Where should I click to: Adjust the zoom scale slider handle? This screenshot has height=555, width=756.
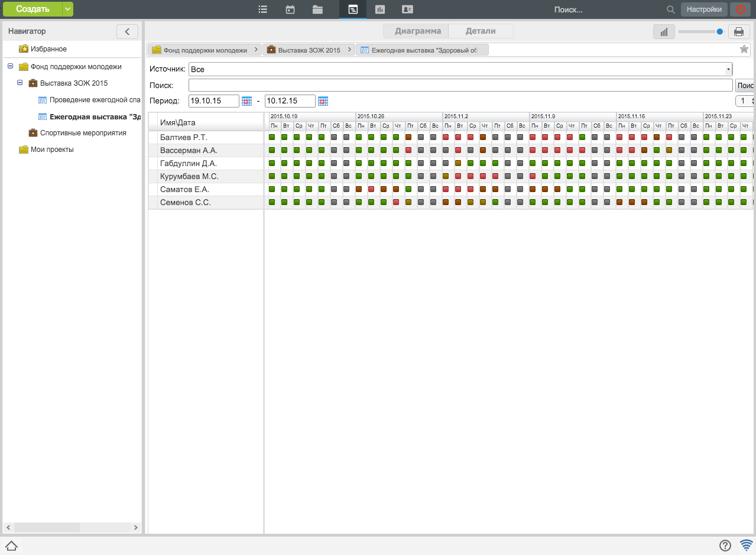719,32
